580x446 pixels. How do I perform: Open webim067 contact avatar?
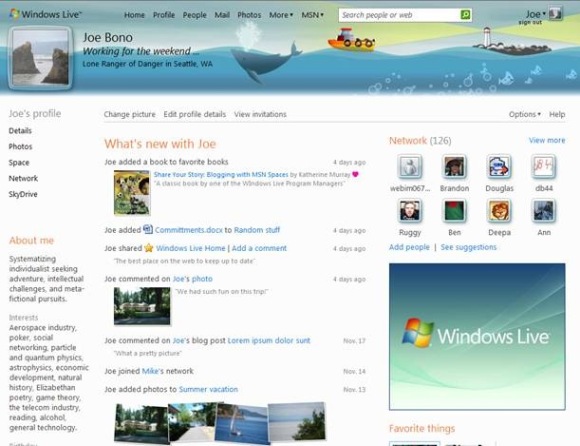[409, 167]
